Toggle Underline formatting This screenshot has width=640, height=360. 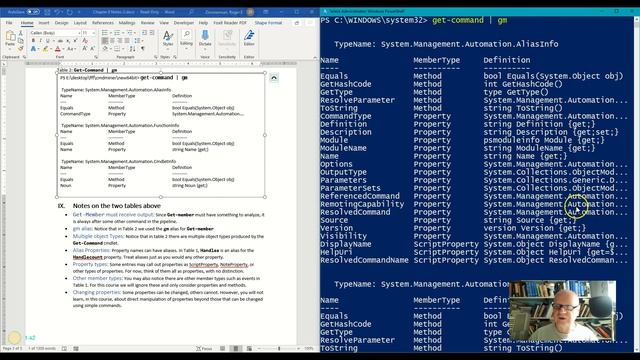click(x=48, y=41)
